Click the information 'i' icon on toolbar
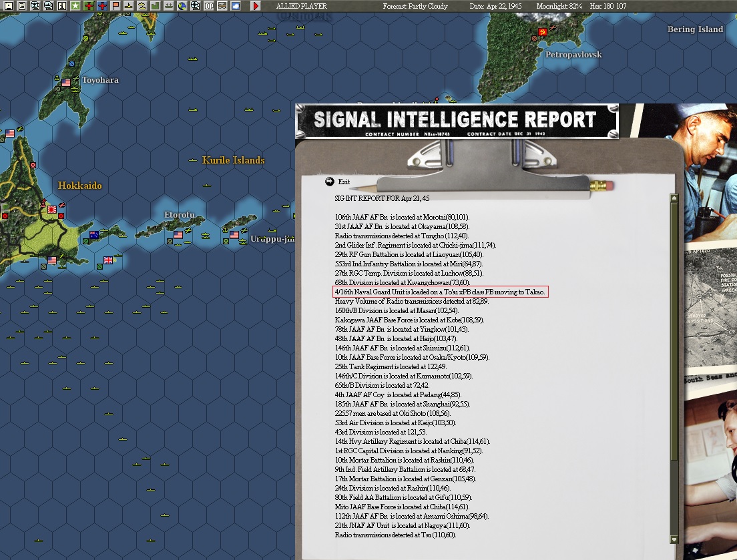Image resolution: width=737 pixels, height=560 pixels. click(x=61, y=6)
